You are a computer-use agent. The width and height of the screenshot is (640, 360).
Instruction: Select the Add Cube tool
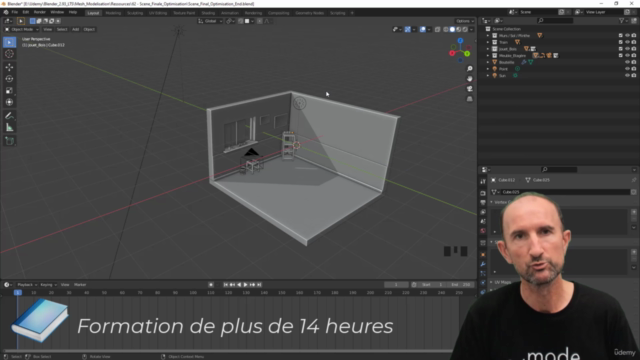pyautogui.click(x=9, y=141)
